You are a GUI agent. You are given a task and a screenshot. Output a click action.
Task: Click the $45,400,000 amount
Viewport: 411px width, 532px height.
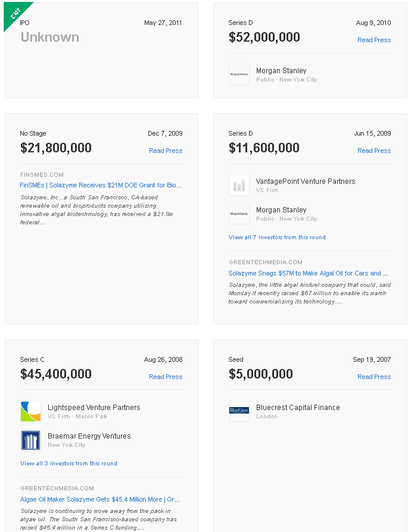pos(56,374)
